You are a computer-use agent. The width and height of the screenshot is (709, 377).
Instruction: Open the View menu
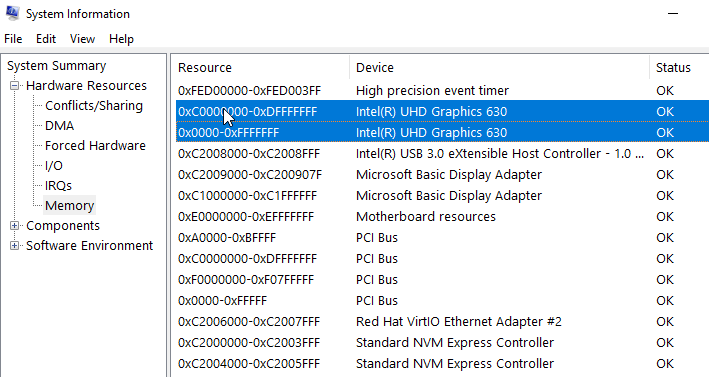click(x=82, y=39)
